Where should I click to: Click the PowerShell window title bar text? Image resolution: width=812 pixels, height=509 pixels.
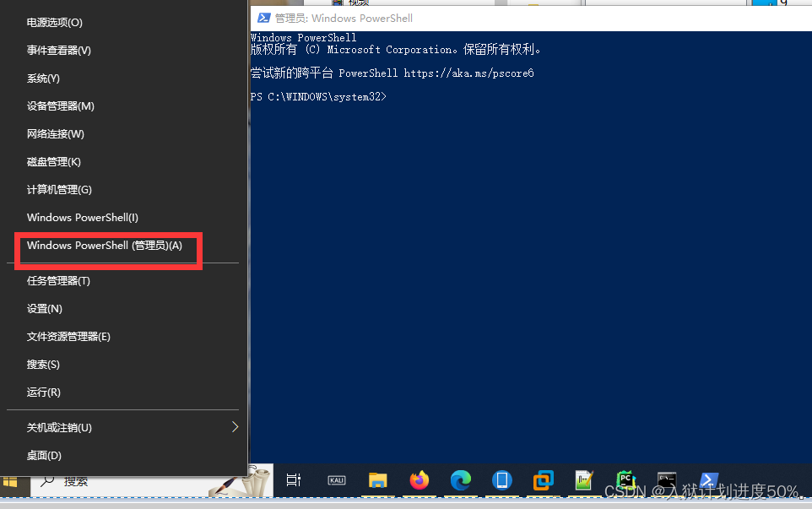point(344,18)
